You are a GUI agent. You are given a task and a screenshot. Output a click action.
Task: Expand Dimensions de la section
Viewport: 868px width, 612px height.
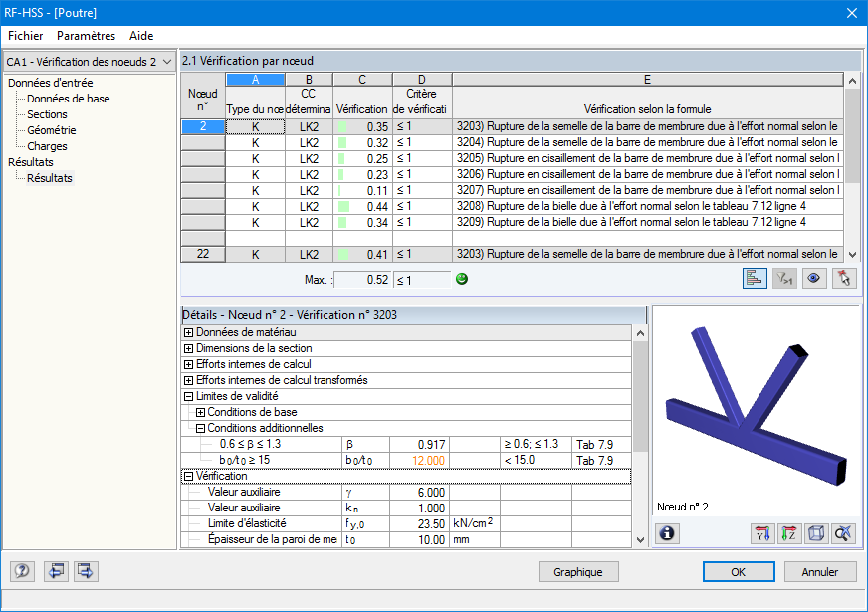(189, 348)
